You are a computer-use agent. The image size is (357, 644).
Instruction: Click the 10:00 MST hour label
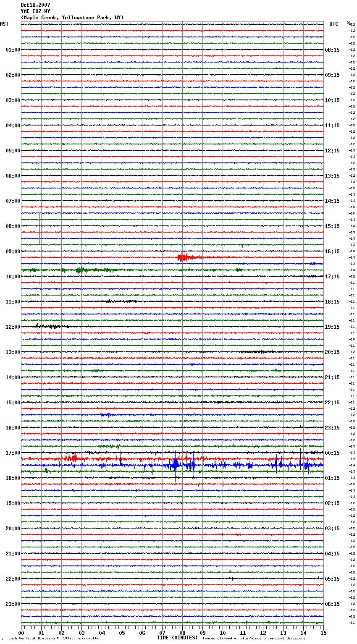[13, 277]
